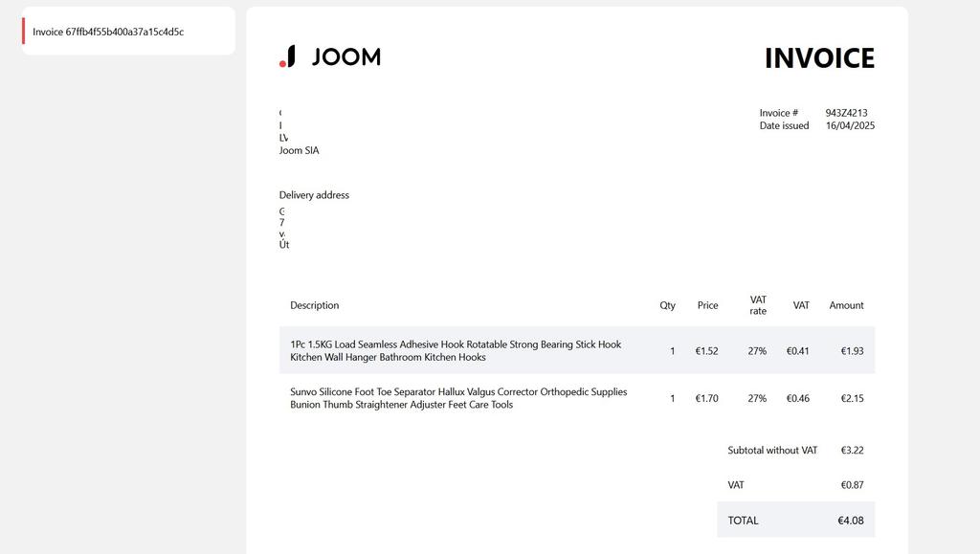
Task: Click the Qty column header
Action: point(667,305)
